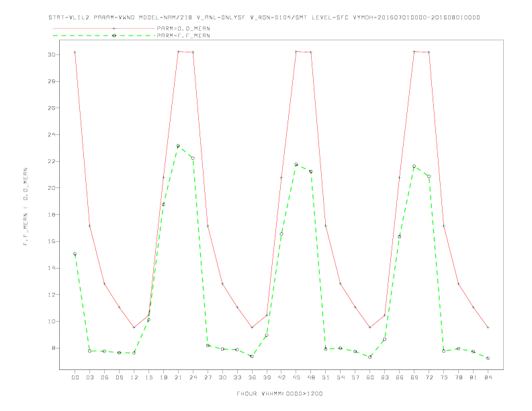This screenshot has width=532, height=411.
Task: Select the PARM=O.O_MEAN legend label
Action: click(x=183, y=28)
